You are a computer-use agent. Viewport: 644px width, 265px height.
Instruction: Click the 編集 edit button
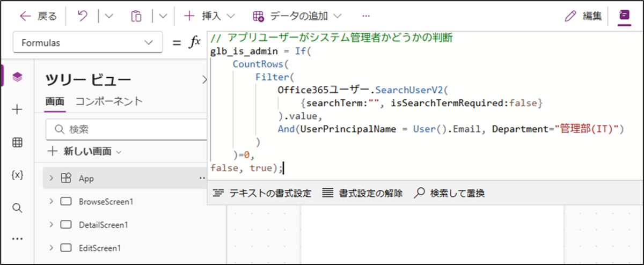583,16
